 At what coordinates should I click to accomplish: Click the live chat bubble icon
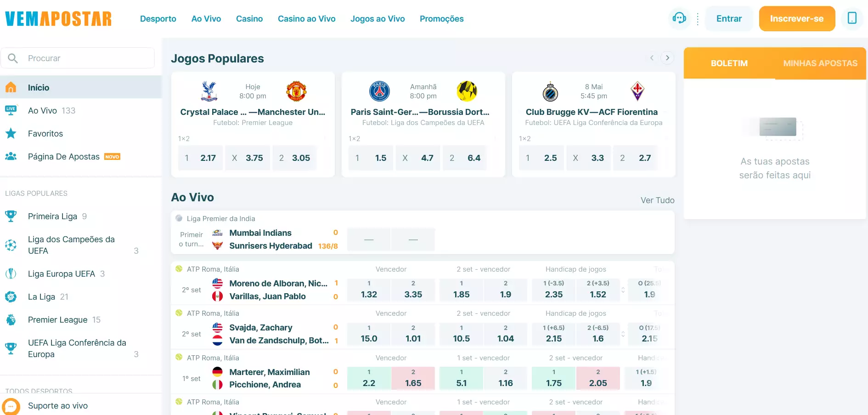tap(11, 407)
